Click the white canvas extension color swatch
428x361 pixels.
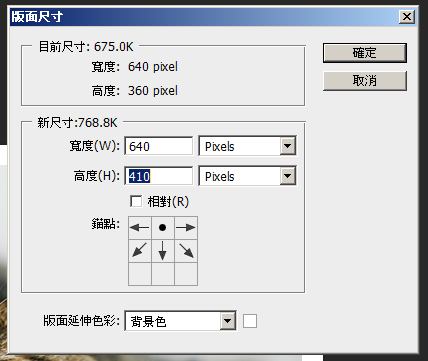250,321
